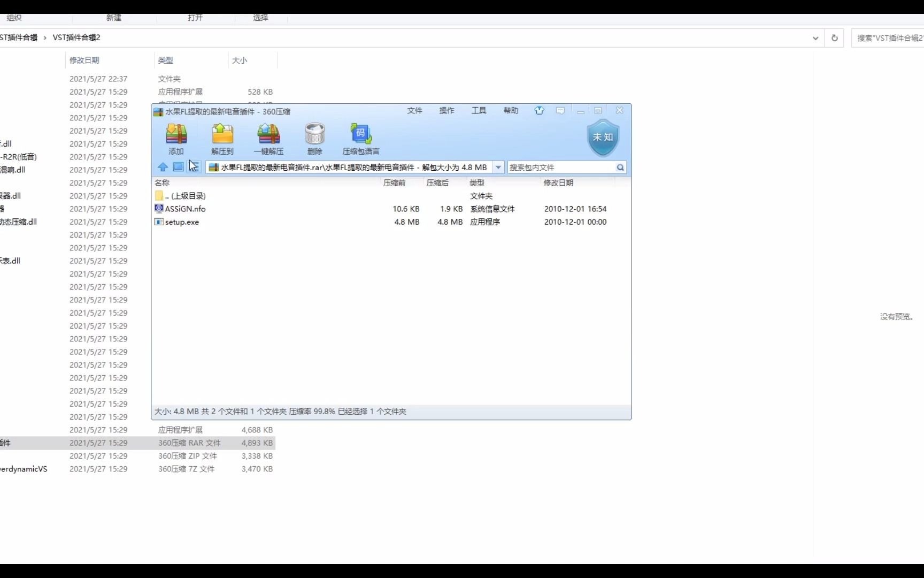Sort Explorer files by 类型 column
Viewport: 924px width, 578px height.
tap(165, 60)
